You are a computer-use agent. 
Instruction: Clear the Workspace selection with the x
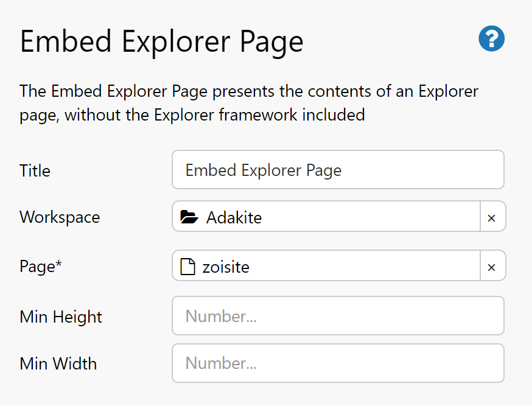point(492,218)
